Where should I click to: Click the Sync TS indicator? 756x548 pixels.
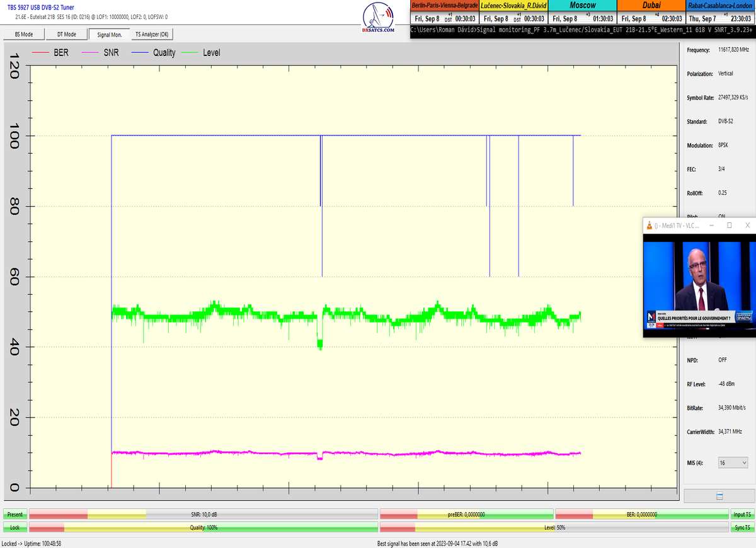[x=741, y=527]
